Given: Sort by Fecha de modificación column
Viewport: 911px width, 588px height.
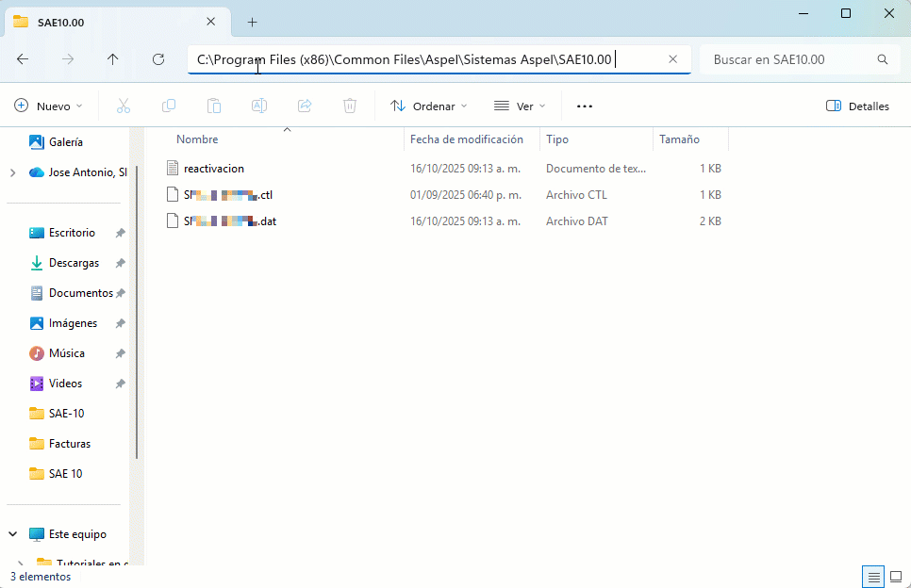Looking at the screenshot, I should point(467,139).
